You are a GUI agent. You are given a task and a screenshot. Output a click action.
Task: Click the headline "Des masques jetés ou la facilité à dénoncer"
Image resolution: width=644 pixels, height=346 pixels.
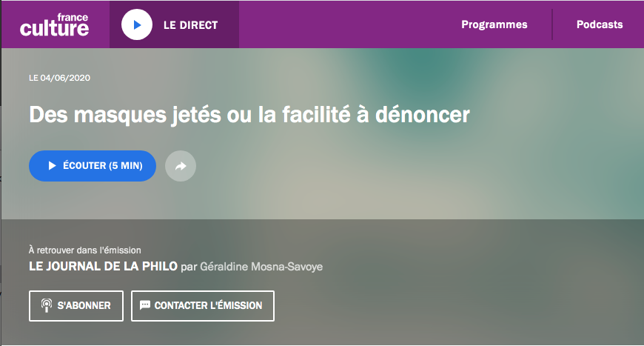tap(249, 115)
